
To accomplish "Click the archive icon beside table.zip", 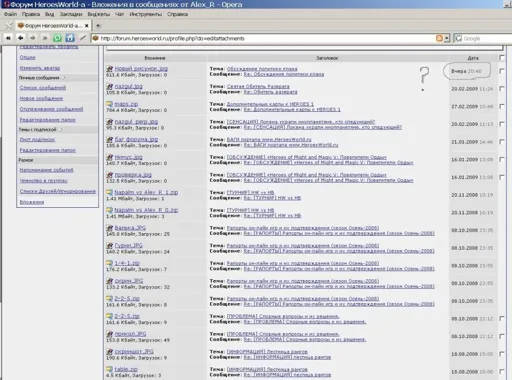I will [110, 369].
